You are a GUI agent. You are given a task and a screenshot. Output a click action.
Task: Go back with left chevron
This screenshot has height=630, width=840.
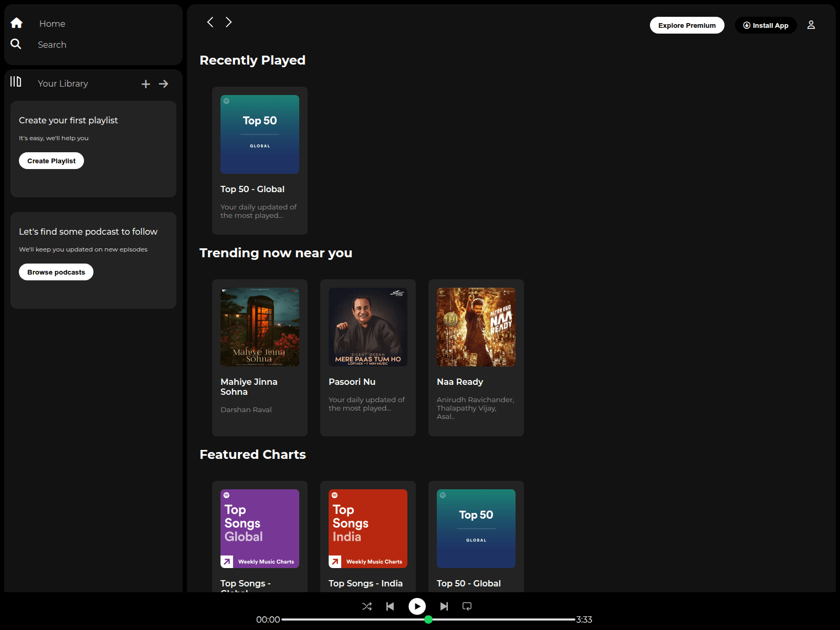[x=210, y=22]
